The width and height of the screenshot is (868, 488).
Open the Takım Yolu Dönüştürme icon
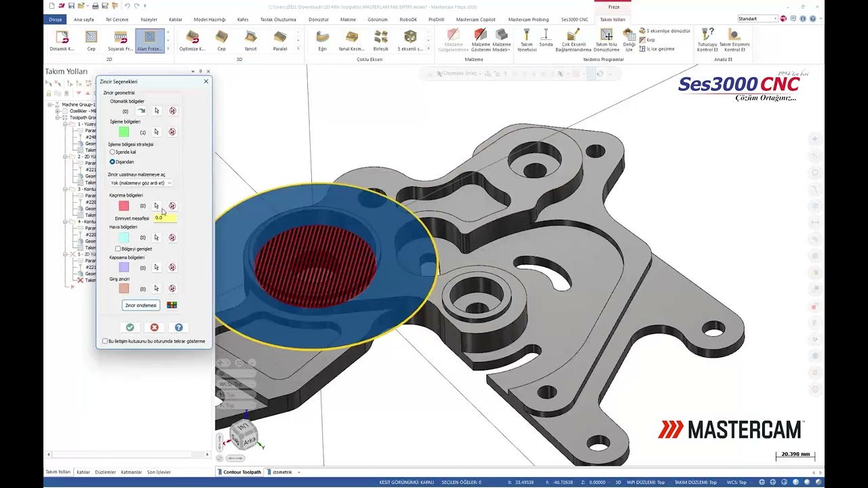pyautogui.click(x=606, y=41)
